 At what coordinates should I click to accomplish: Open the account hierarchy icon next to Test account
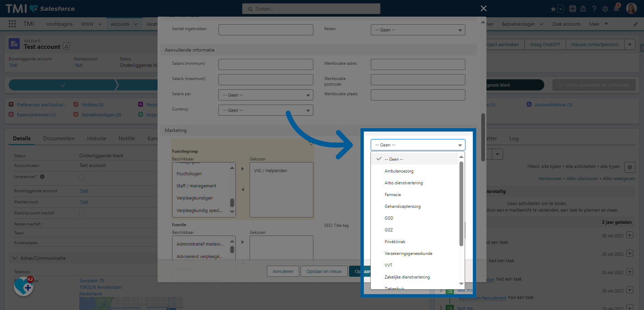(x=67, y=46)
